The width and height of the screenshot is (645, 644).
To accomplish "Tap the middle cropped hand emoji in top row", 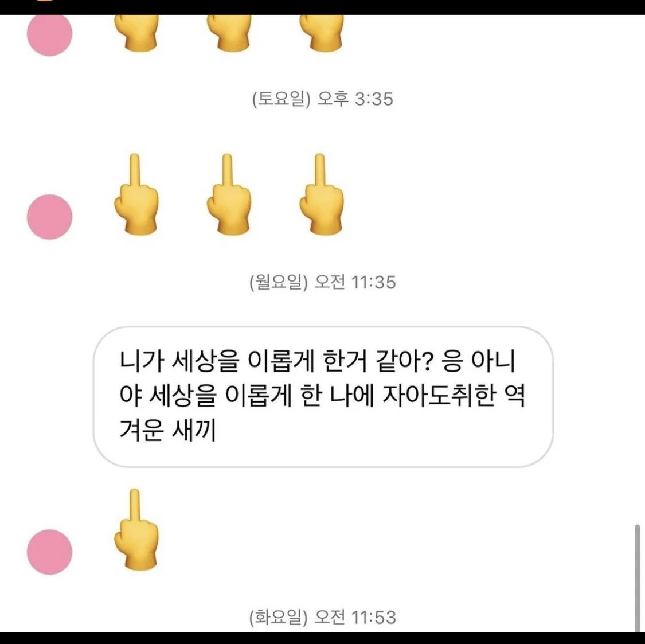I will click(x=229, y=33).
